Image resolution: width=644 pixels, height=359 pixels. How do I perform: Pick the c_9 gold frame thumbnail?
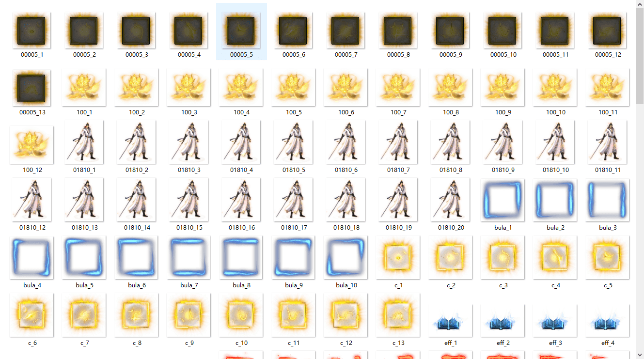pyautogui.click(x=188, y=315)
